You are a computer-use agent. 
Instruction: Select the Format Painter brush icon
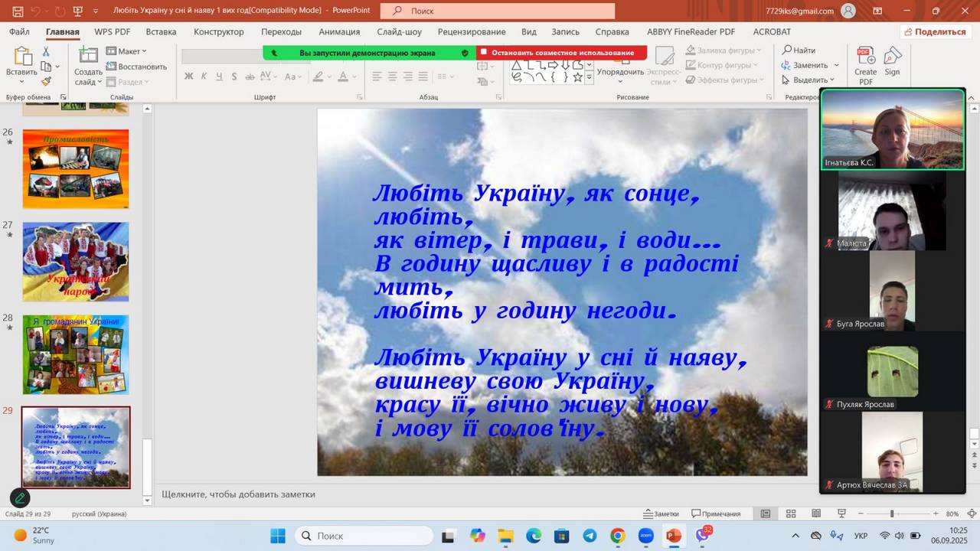(x=46, y=81)
